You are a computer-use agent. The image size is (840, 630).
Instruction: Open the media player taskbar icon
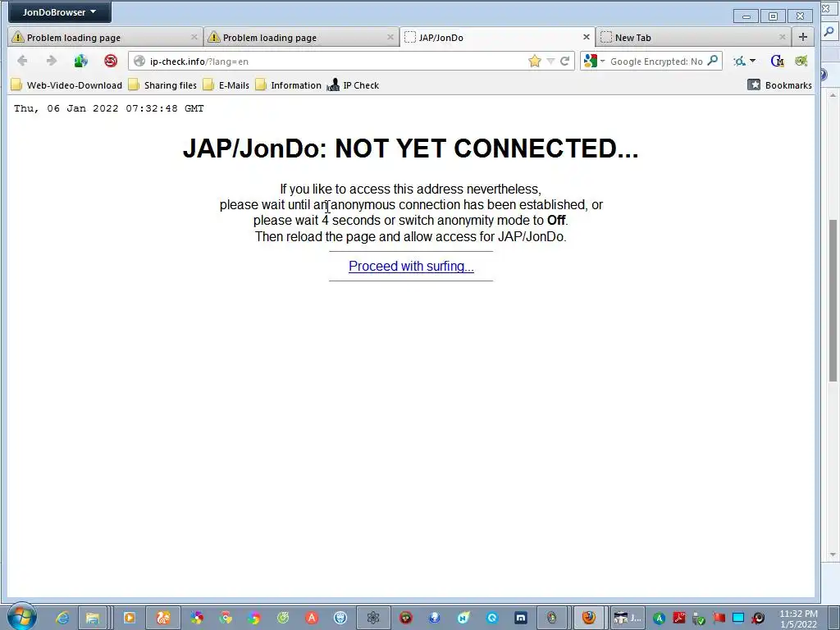(x=129, y=618)
